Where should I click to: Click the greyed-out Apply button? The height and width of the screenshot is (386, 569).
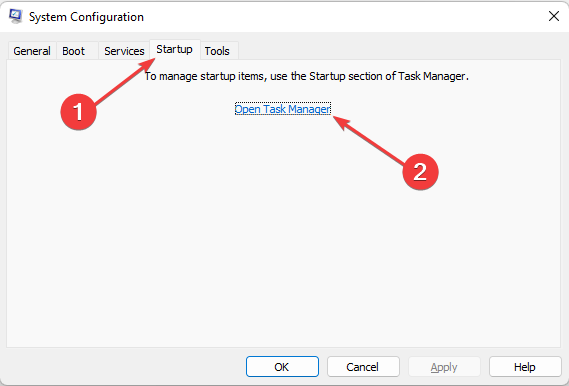click(x=444, y=367)
